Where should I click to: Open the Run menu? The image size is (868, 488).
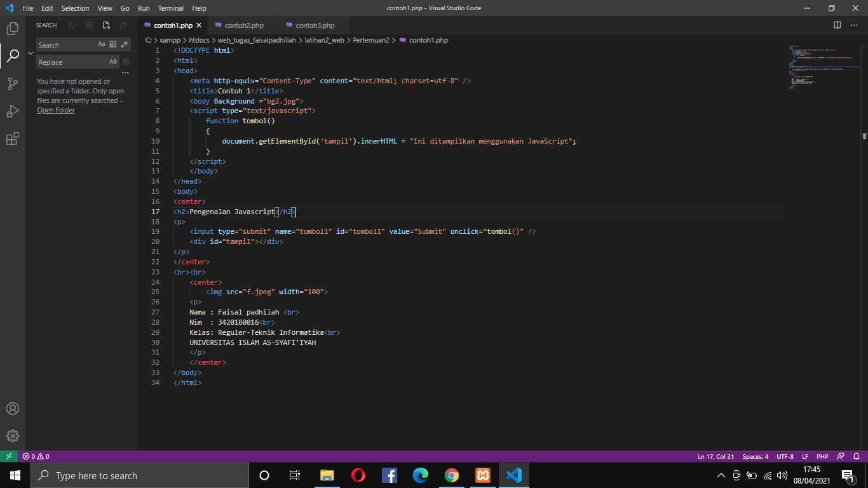(x=144, y=8)
